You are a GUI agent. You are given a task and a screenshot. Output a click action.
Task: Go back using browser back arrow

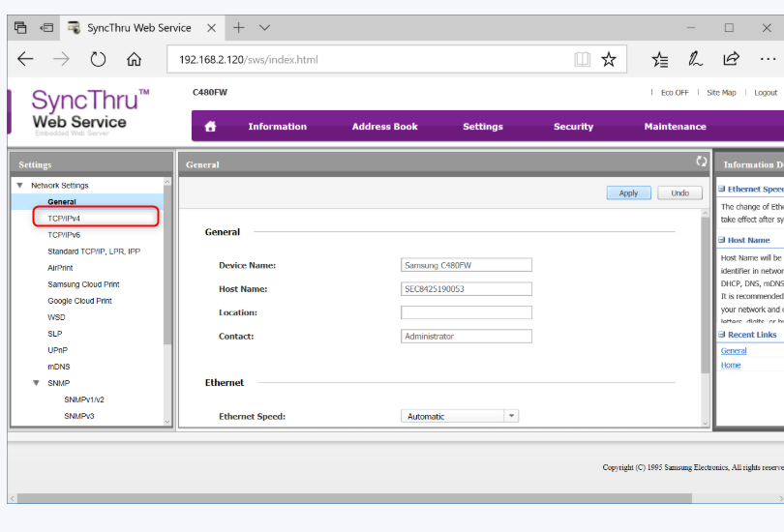pyautogui.click(x=25, y=59)
